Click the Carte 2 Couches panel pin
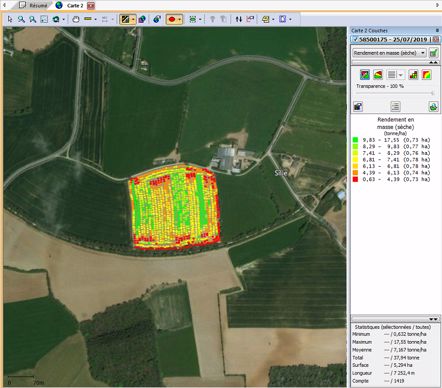 [x=437, y=30]
